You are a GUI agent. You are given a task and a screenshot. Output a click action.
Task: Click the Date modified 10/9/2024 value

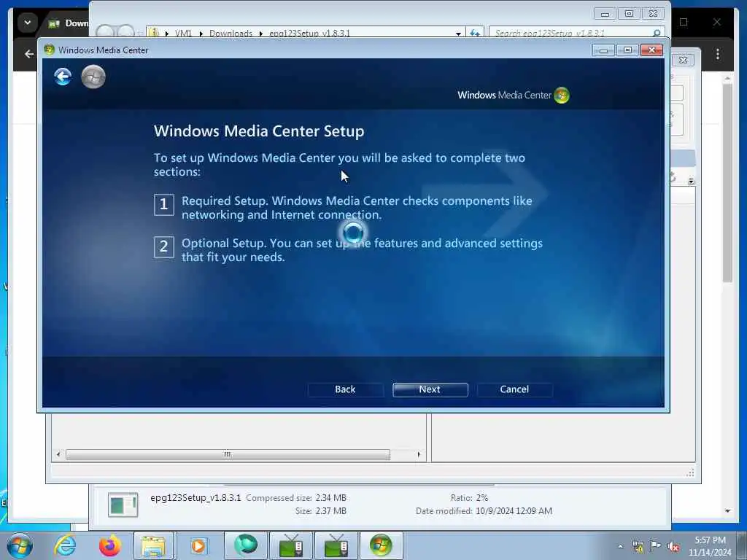(x=514, y=511)
